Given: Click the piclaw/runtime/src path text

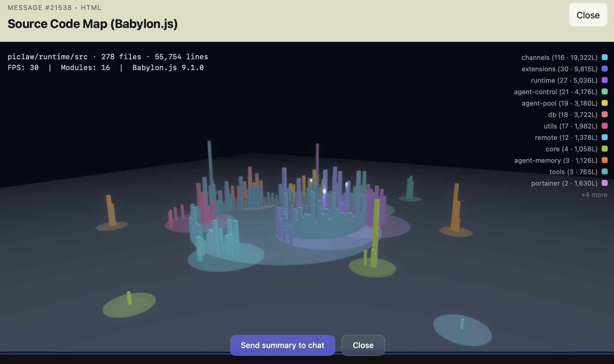Looking at the screenshot, I should tap(48, 57).
